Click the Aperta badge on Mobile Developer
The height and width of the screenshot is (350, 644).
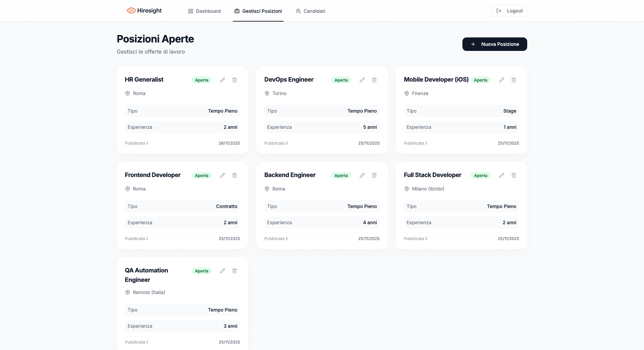pos(481,80)
